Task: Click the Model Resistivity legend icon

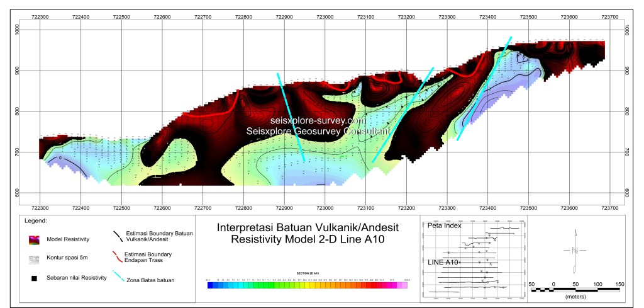Action: [x=33, y=239]
